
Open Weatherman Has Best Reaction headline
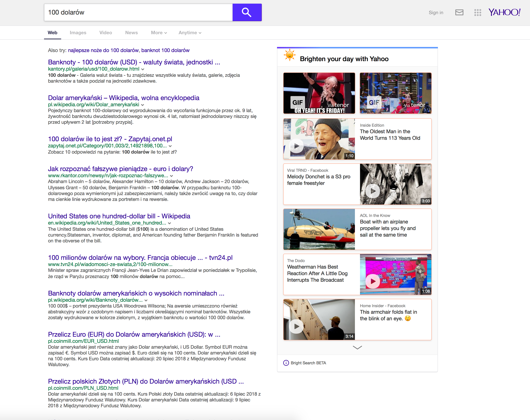[317, 273]
